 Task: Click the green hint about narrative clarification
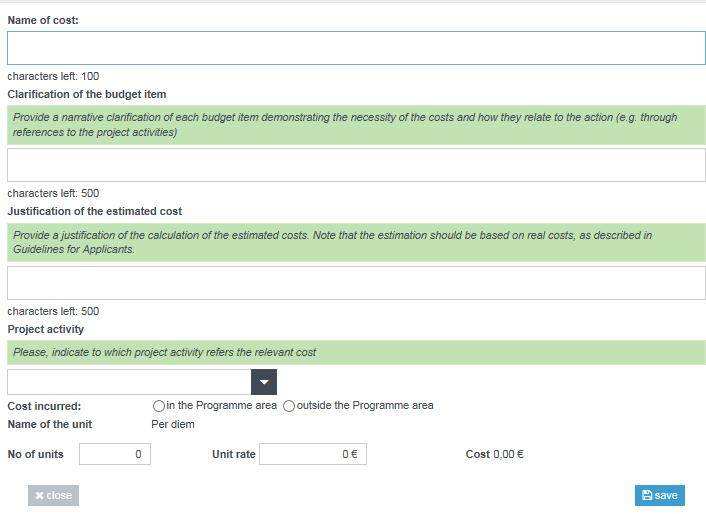356,125
